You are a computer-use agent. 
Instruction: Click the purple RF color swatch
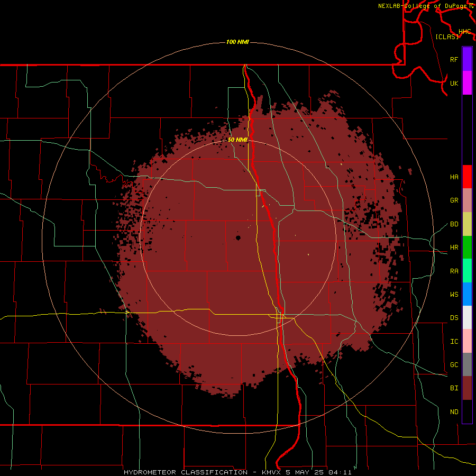tap(467, 59)
